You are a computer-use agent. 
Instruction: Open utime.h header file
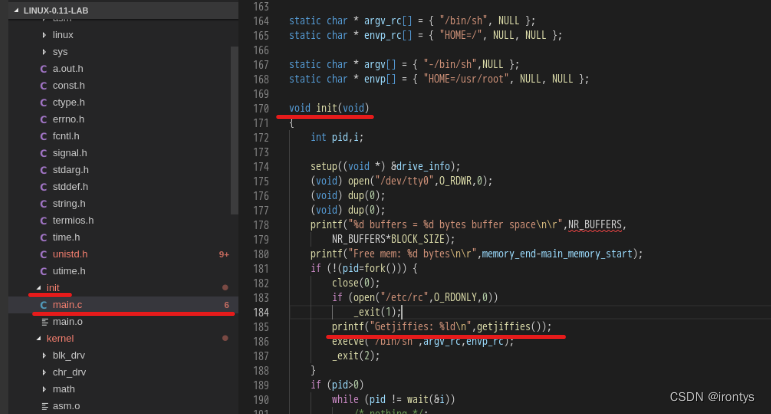coord(69,271)
